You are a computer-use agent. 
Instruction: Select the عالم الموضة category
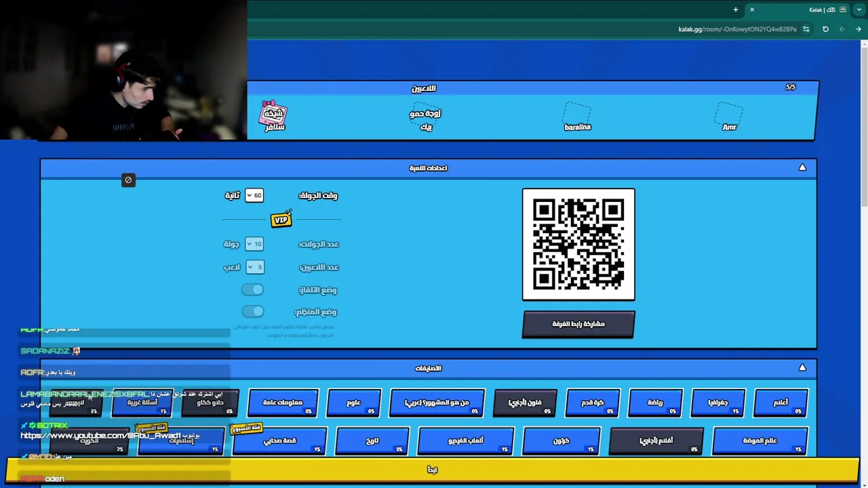tap(760, 441)
